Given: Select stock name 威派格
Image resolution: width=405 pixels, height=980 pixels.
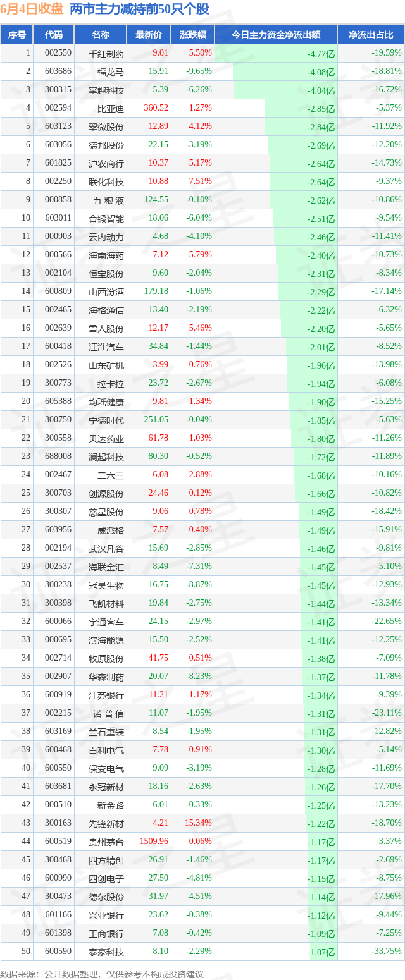Looking at the screenshot, I should coord(111,530).
